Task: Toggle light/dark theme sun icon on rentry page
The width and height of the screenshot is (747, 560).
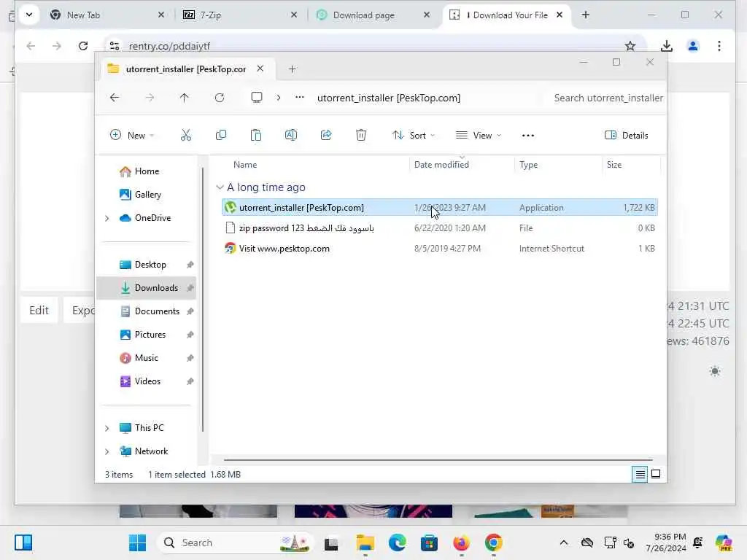Action: tap(715, 371)
